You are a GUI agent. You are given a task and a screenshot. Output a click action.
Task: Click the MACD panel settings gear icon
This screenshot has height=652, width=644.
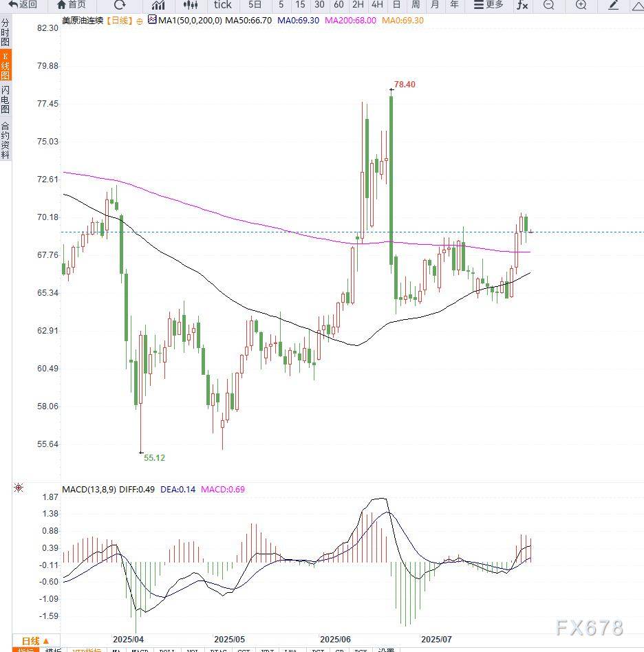(x=19, y=488)
